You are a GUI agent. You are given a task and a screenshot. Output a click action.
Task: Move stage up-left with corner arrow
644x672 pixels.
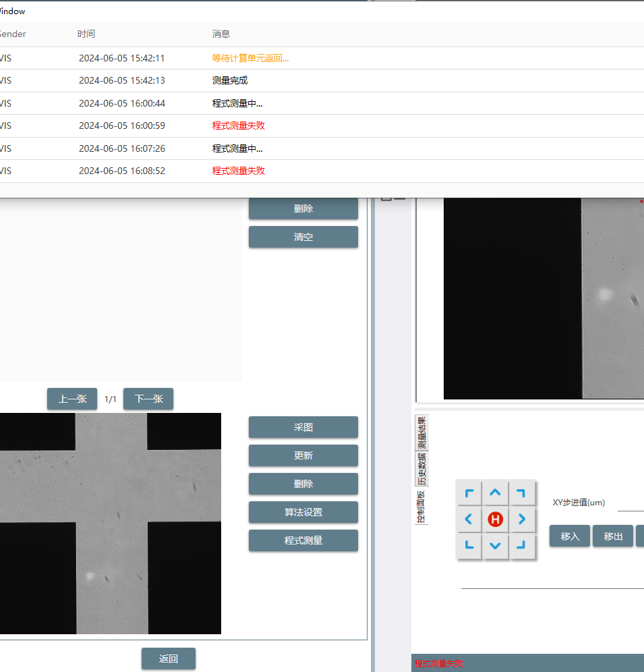pos(469,493)
